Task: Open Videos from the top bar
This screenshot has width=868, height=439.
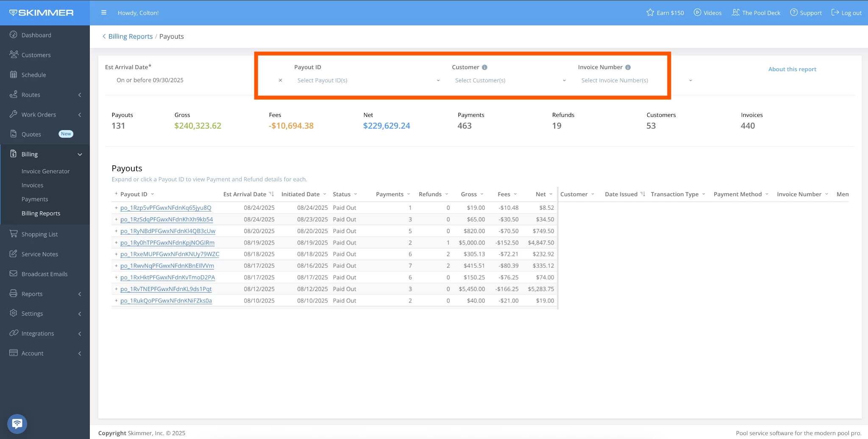Action: point(707,13)
